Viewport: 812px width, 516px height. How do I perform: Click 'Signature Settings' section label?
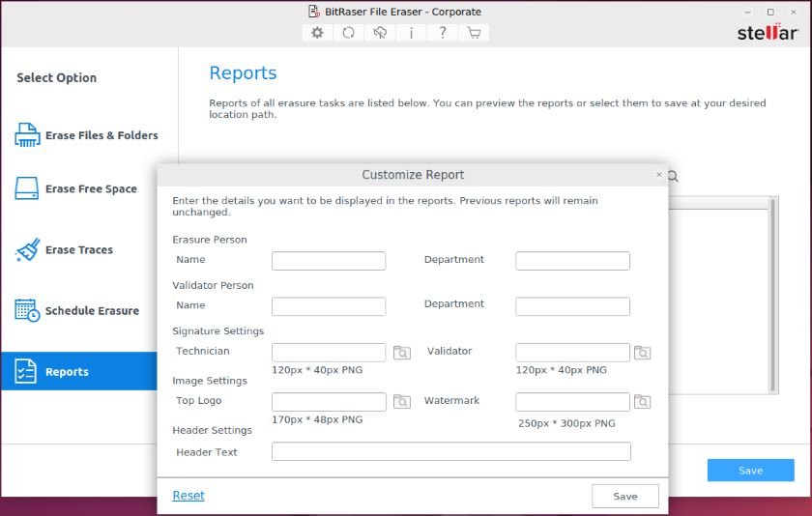(218, 330)
